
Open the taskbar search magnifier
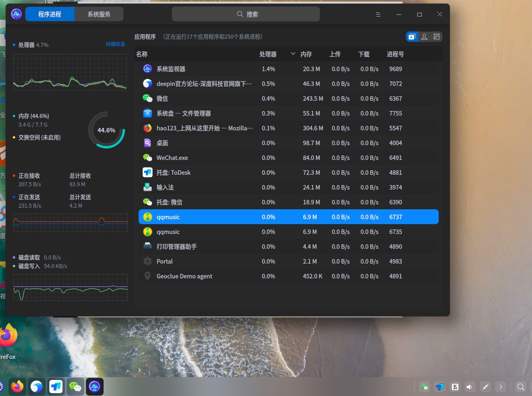[x=521, y=387]
